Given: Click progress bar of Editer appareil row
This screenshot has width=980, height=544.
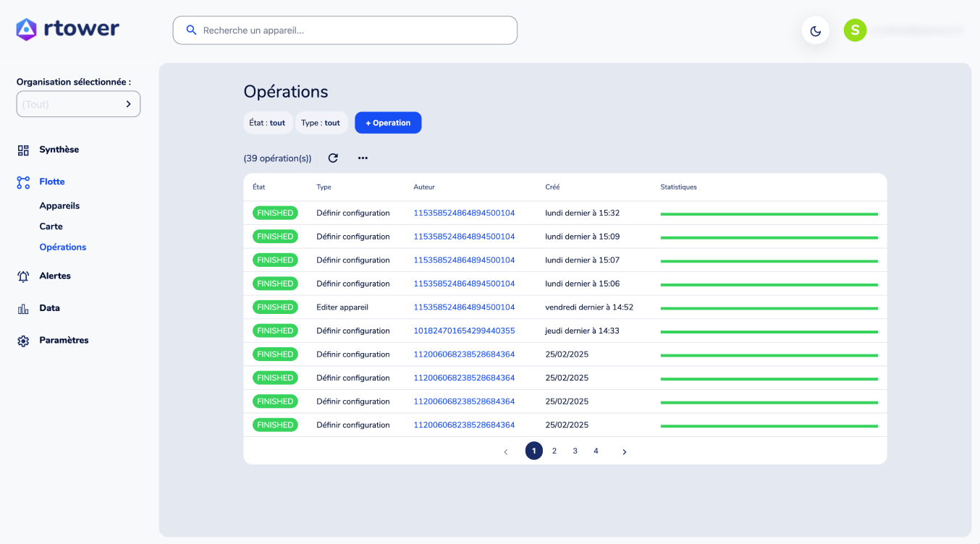Looking at the screenshot, I should click(x=769, y=308).
